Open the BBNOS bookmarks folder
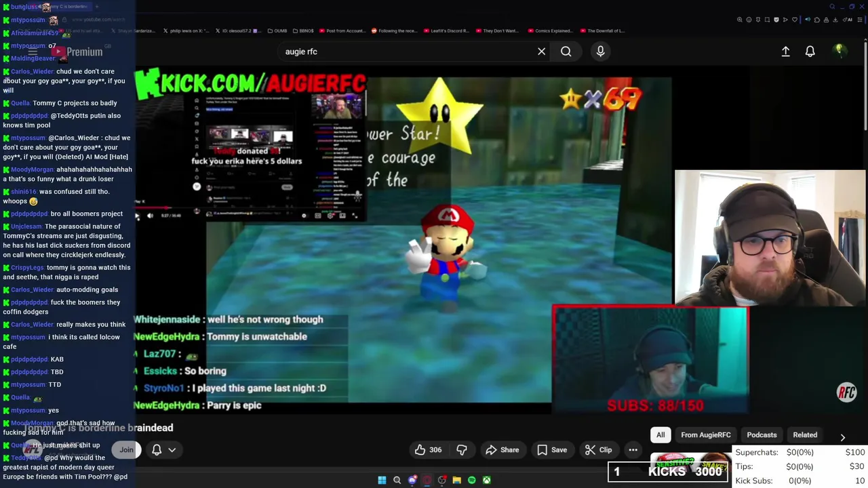Image resolution: width=868 pixels, height=488 pixels. click(x=303, y=30)
